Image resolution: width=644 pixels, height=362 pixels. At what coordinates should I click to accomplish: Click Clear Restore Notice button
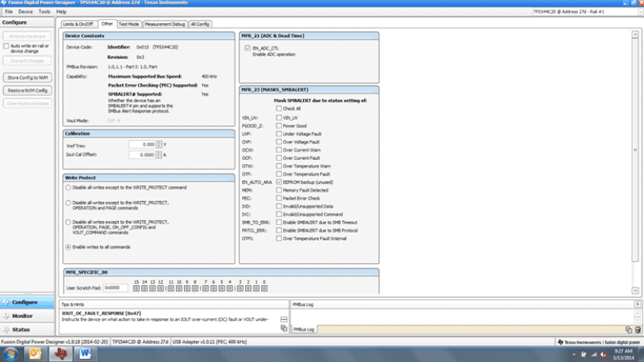[28, 104]
